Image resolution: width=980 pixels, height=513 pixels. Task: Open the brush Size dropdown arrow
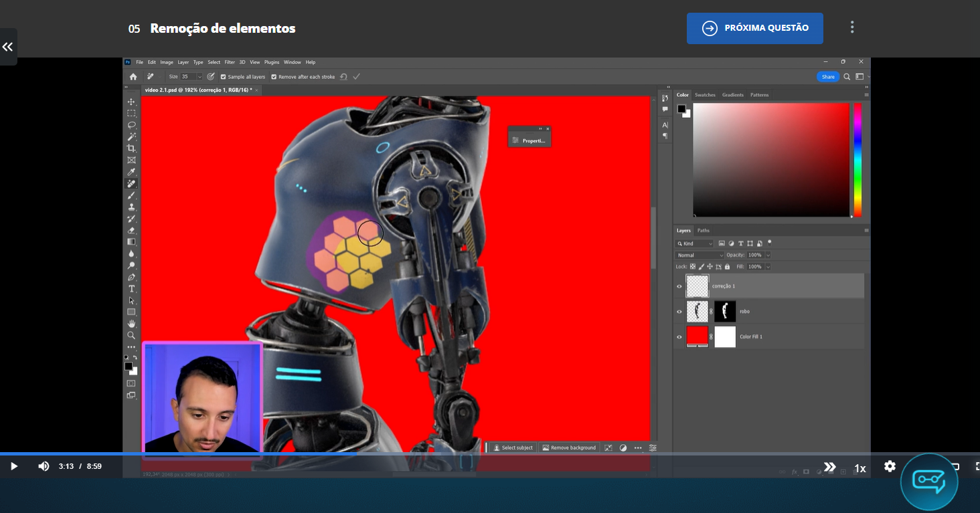[199, 77]
